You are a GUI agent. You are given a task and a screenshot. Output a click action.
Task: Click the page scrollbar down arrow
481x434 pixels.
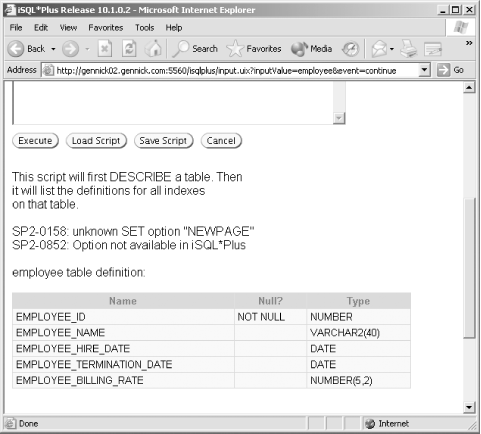(x=469, y=407)
